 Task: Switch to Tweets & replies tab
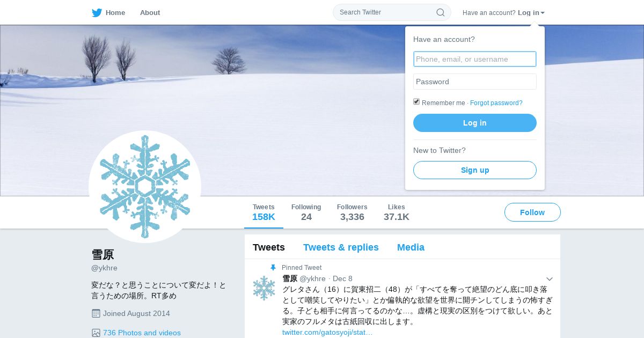tap(341, 247)
